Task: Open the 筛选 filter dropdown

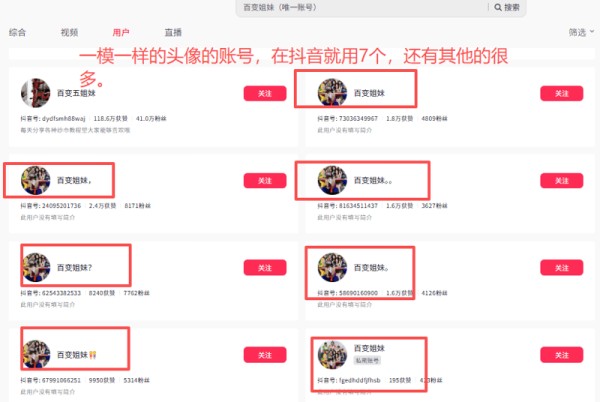Action: (581, 33)
